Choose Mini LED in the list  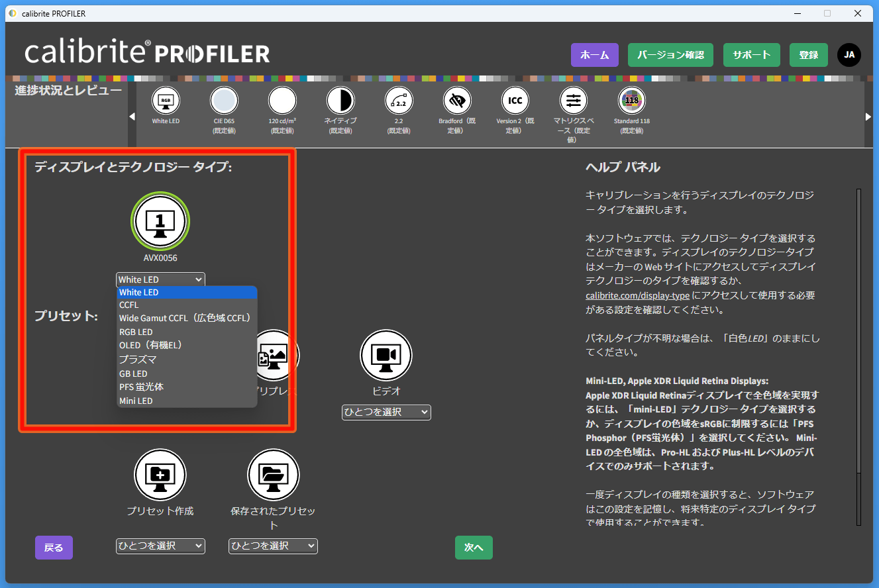pyautogui.click(x=187, y=401)
